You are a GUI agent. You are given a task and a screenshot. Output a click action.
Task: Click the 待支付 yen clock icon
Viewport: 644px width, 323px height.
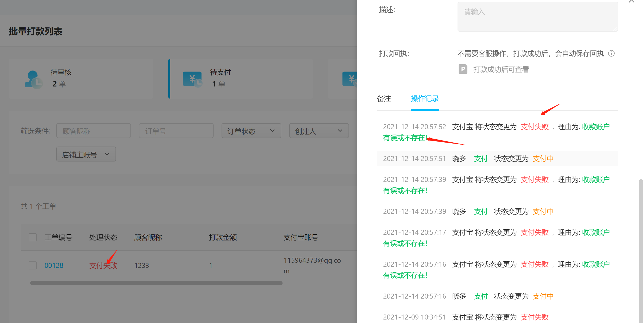coord(192,79)
